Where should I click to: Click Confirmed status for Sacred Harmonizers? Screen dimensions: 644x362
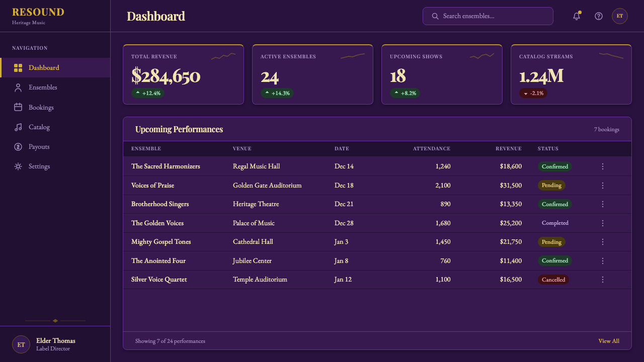(555, 166)
